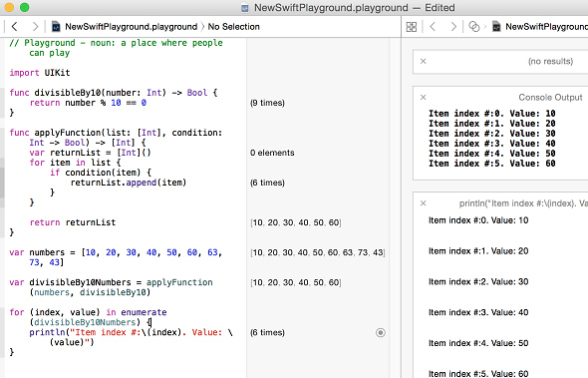Click the document icon in the title bar
Screen dimensions: 588x378
(x=245, y=8)
